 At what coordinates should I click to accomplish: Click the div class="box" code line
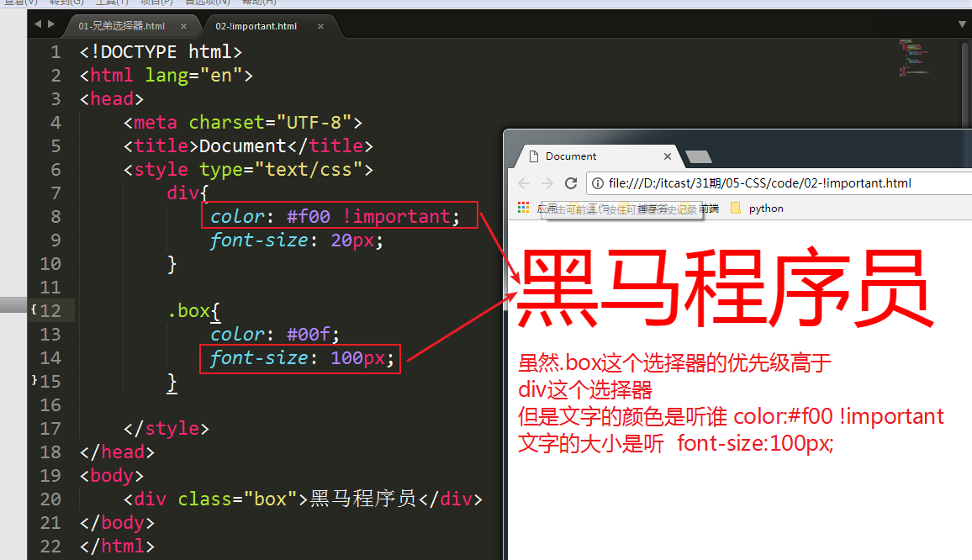(303, 499)
